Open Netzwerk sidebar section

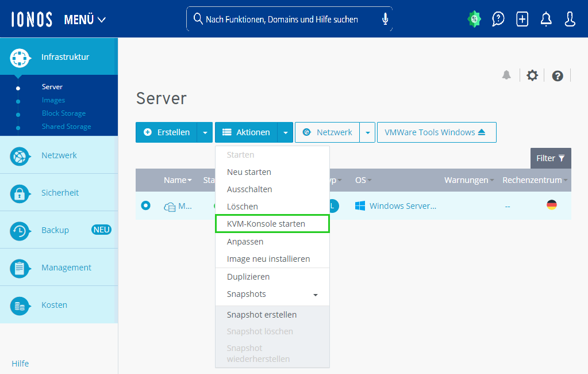pyautogui.click(x=59, y=155)
